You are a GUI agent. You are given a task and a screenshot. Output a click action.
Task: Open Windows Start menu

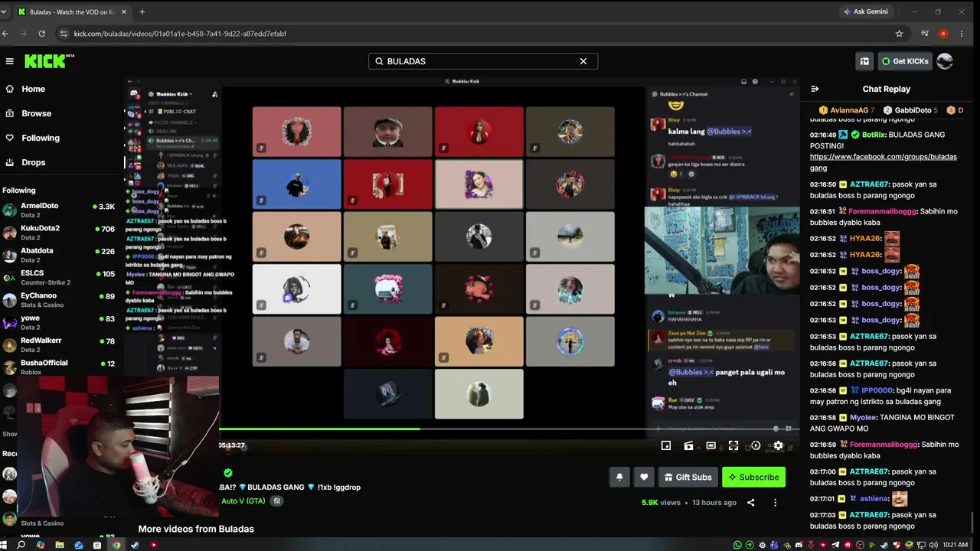(x=4, y=545)
